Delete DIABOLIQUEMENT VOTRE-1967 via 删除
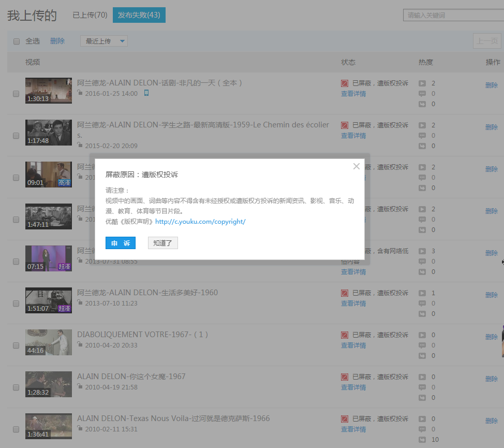504x448 pixels. (492, 337)
